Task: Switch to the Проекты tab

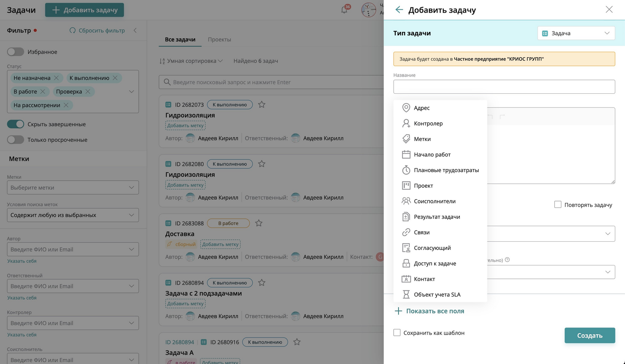Action: 219,39
